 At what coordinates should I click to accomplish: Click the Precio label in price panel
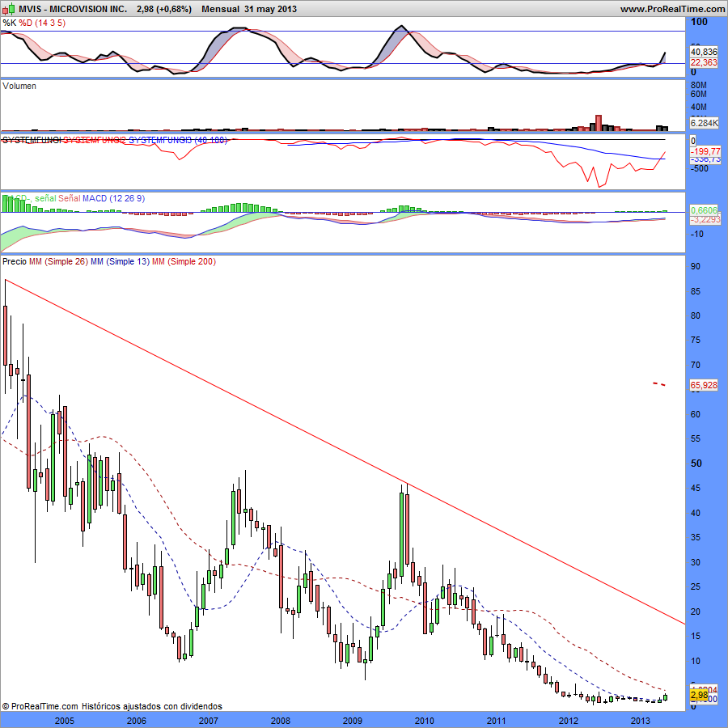coord(15,261)
